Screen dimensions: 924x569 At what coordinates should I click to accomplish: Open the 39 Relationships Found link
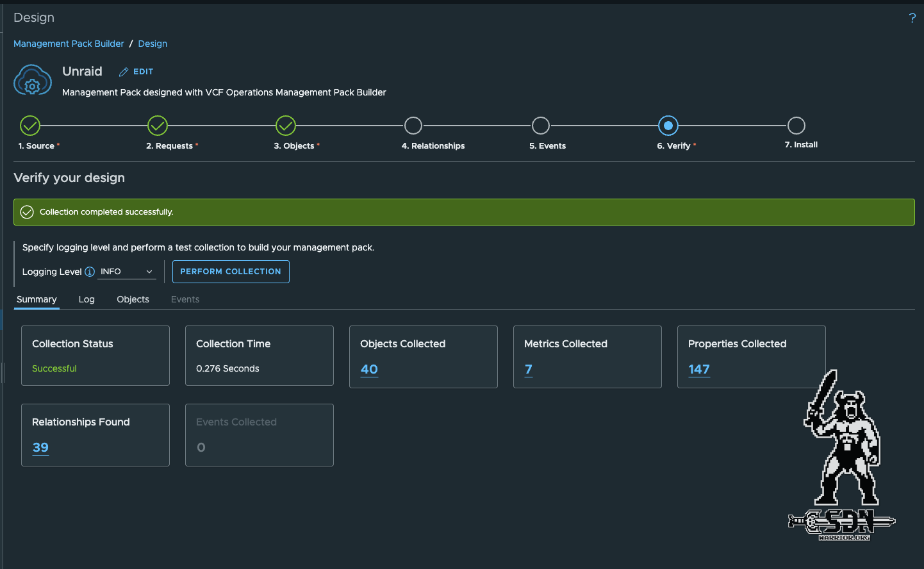(x=40, y=447)
